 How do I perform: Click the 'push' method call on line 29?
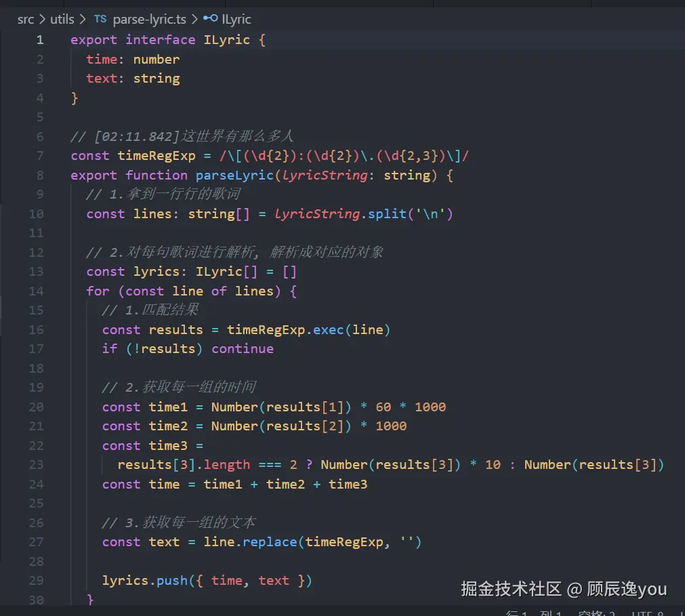coord(172,581)
